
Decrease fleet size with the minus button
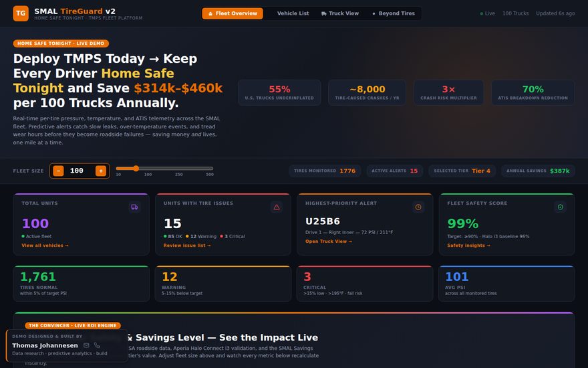[x=58, y=171]
